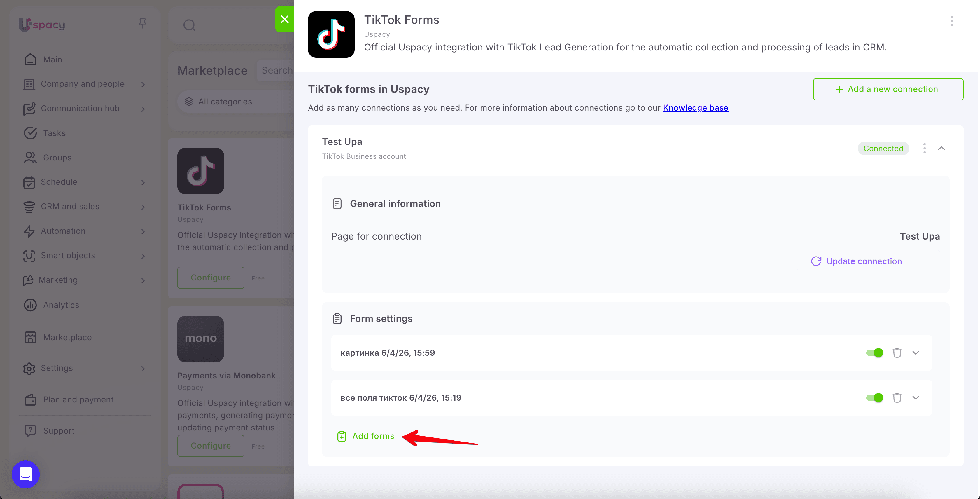
Task: Close the TikTok Forms panel
Action: (285, 19)
